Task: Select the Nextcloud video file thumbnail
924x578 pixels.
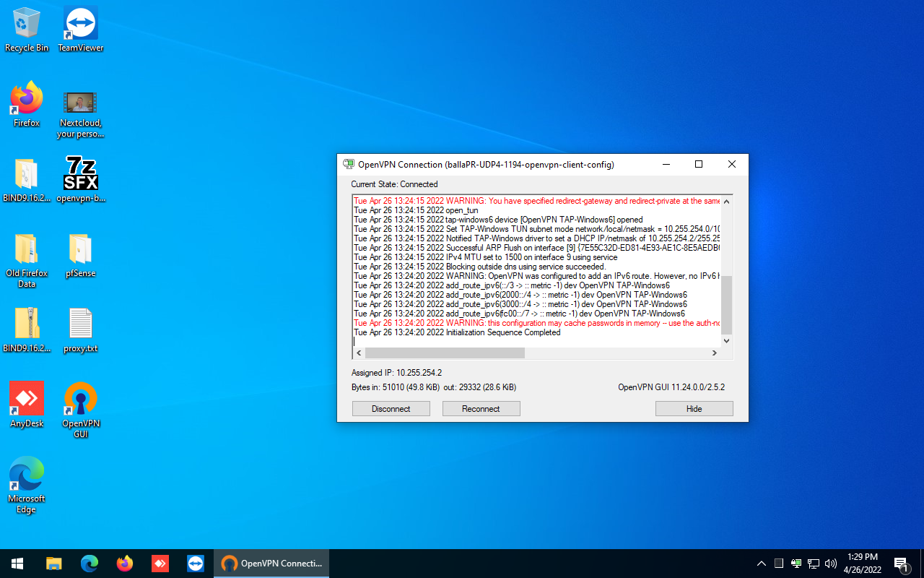Action: pos(81,103)
